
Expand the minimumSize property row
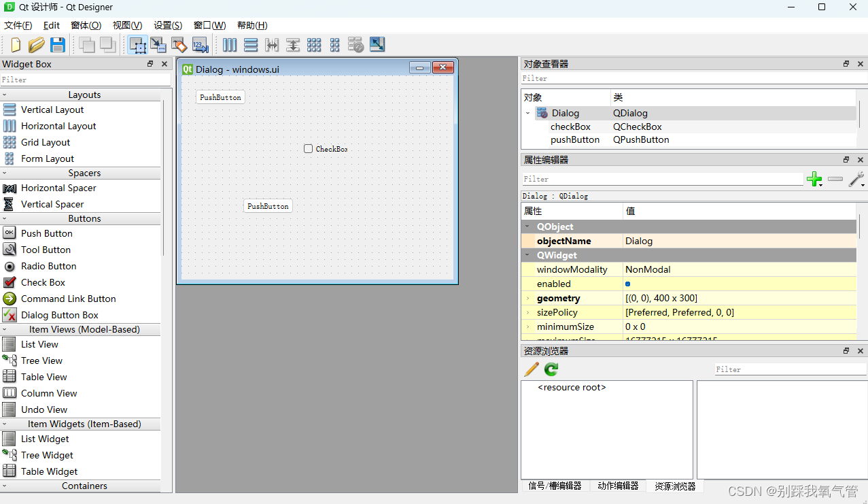coord(527,326)
